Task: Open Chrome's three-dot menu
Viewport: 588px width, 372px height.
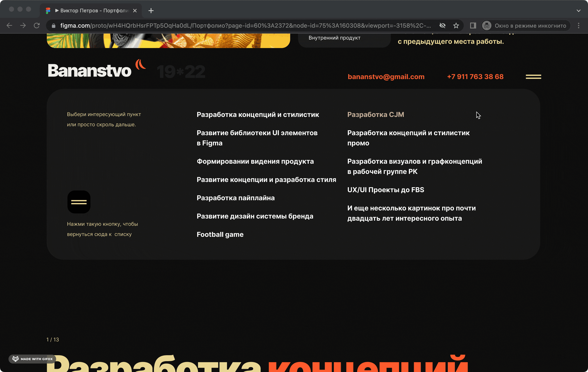Action: point(578,26)
